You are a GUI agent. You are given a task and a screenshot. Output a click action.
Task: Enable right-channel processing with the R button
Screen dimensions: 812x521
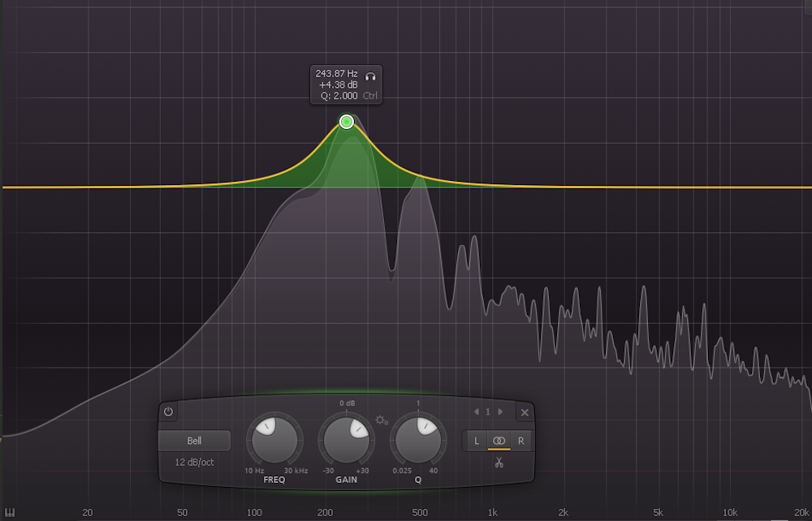pyautogui.click(x=520, y=441)
